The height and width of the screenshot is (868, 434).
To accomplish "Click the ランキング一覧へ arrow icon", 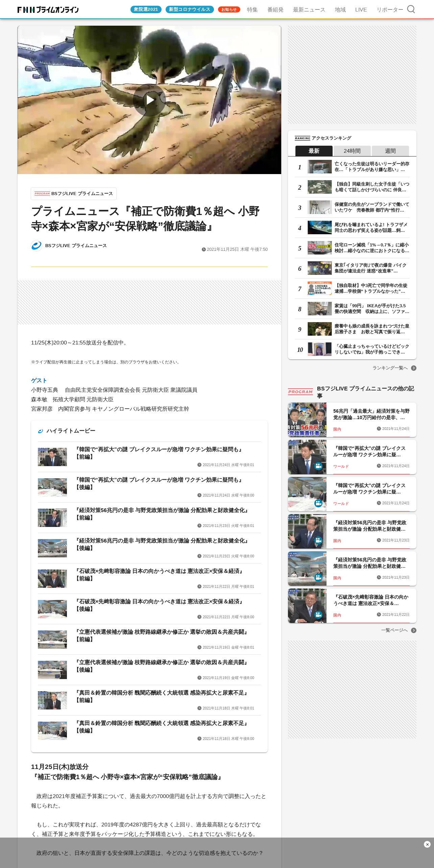I will coord(413,368).
